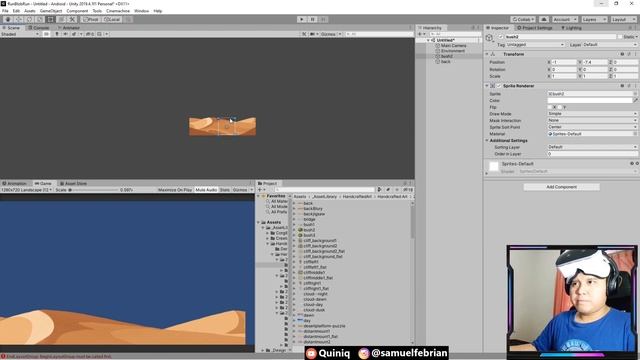Click the Stats button in Game view

[224, 190]
